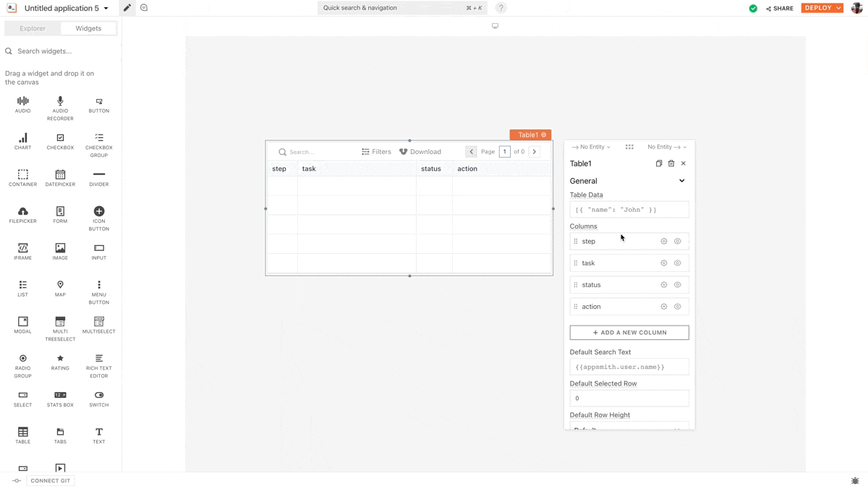This screenshot has width=868, height=489.
Task: Pick the Rating star widget
Action: click(x=60, y=359)
